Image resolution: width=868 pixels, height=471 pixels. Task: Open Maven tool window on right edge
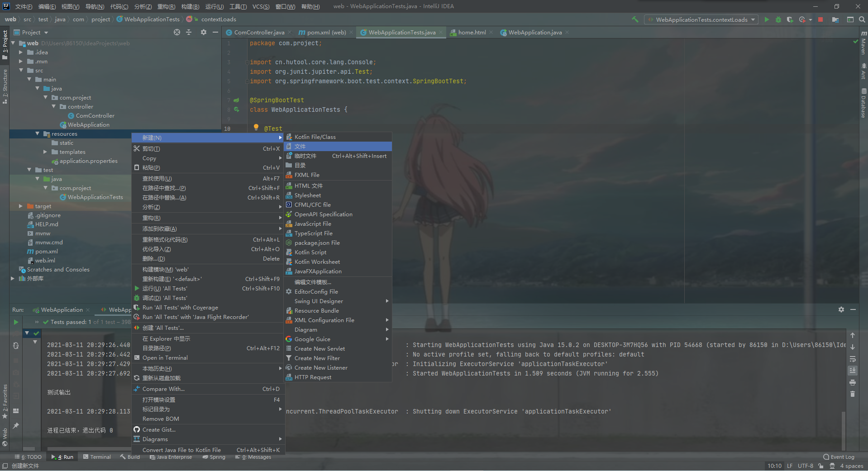point(863,43)
